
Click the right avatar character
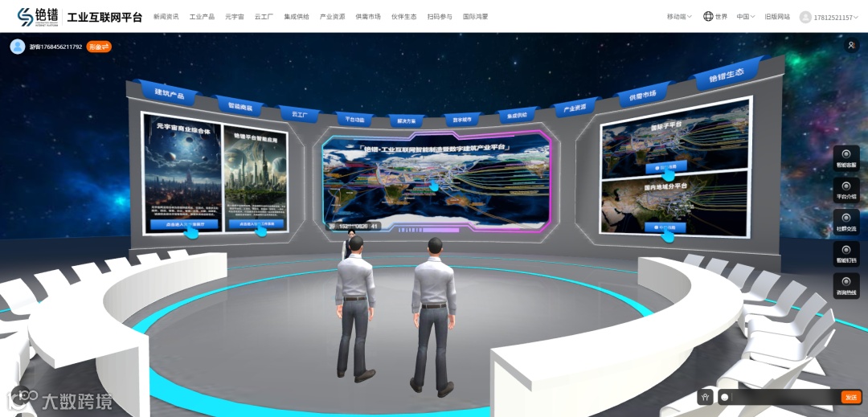(434, 316)
